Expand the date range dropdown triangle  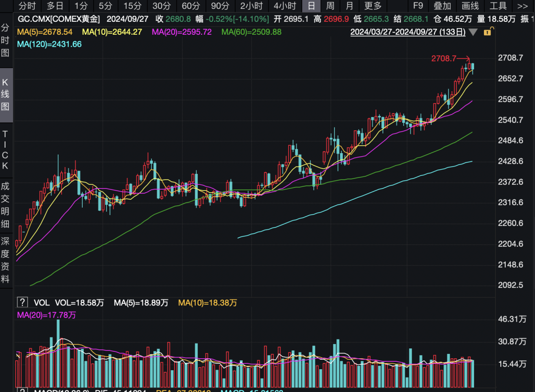pos(473,32)
